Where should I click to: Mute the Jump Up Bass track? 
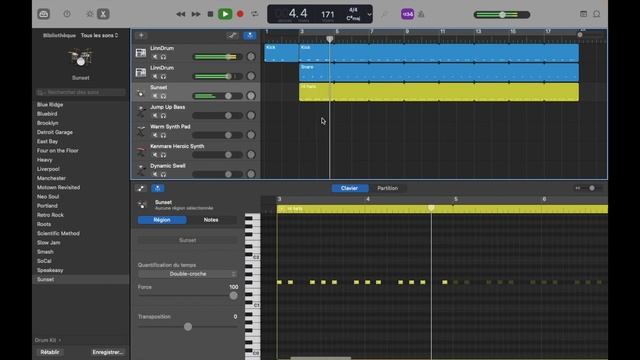155,116
